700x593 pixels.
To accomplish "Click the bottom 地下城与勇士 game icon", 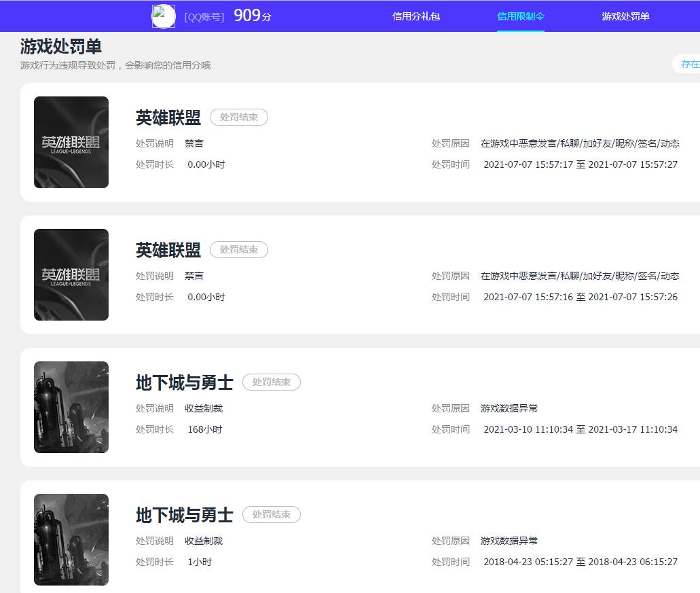I will point(71,539).
